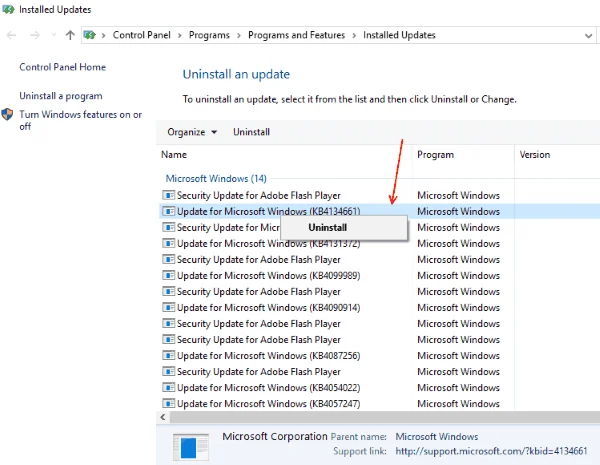Click the shield icon beside Windows features

click(7, 114)
